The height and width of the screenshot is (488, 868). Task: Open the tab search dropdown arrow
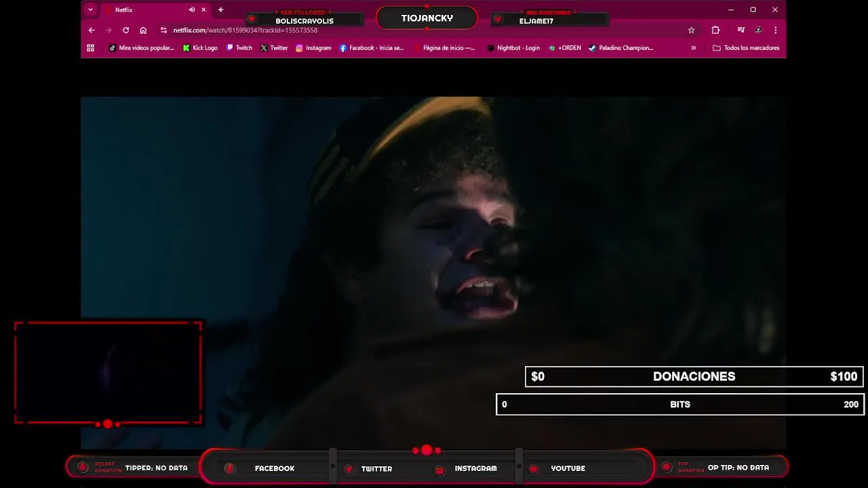(90, 9)
